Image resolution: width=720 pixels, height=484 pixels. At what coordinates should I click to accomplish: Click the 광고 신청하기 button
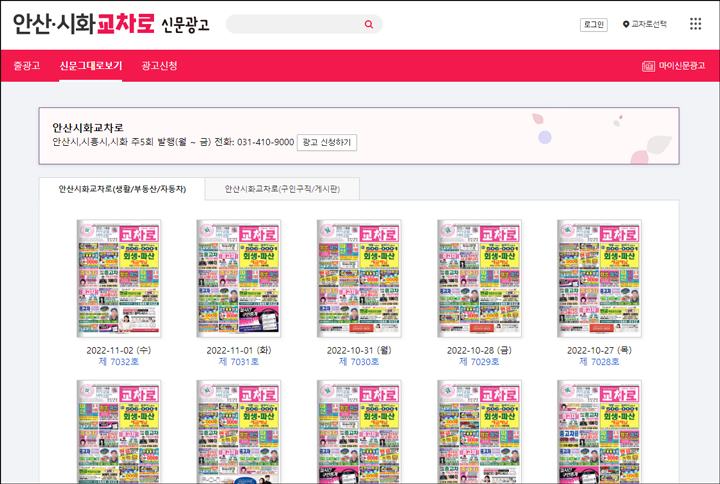pos(326,142)
